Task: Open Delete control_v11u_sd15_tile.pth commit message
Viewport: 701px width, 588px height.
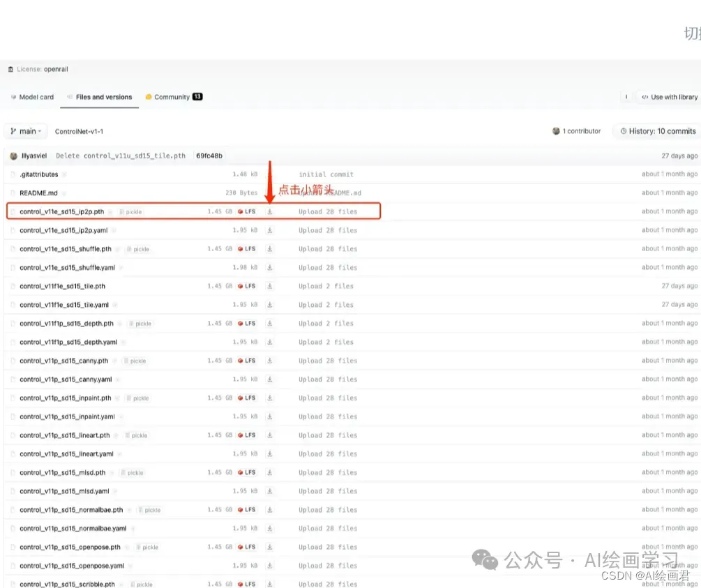Action: [x=121, y=156]
